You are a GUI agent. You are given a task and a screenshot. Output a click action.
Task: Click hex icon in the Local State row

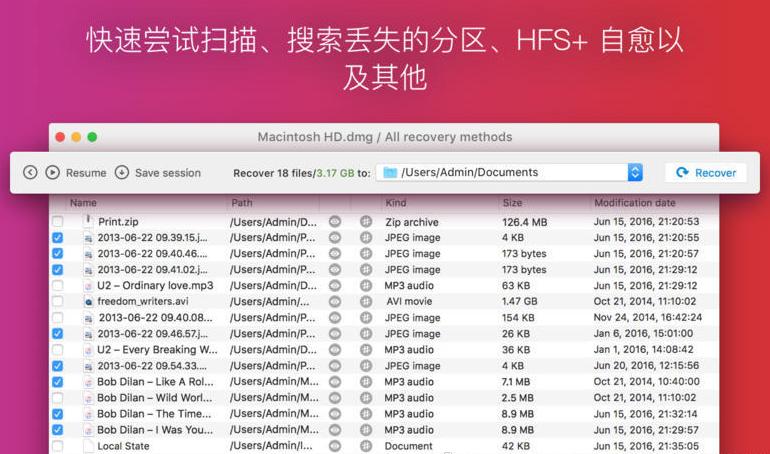(x=366, y=446)
